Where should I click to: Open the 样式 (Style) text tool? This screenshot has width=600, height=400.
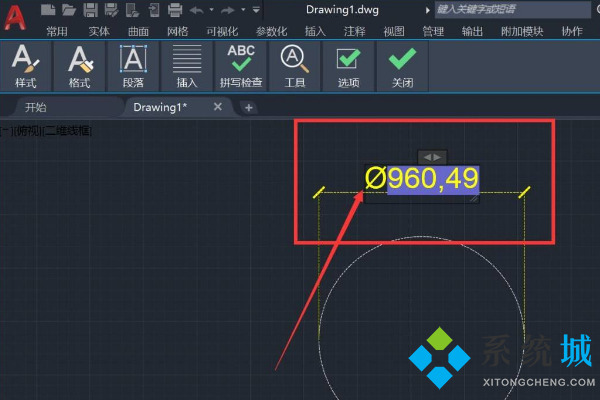point(25,66)
